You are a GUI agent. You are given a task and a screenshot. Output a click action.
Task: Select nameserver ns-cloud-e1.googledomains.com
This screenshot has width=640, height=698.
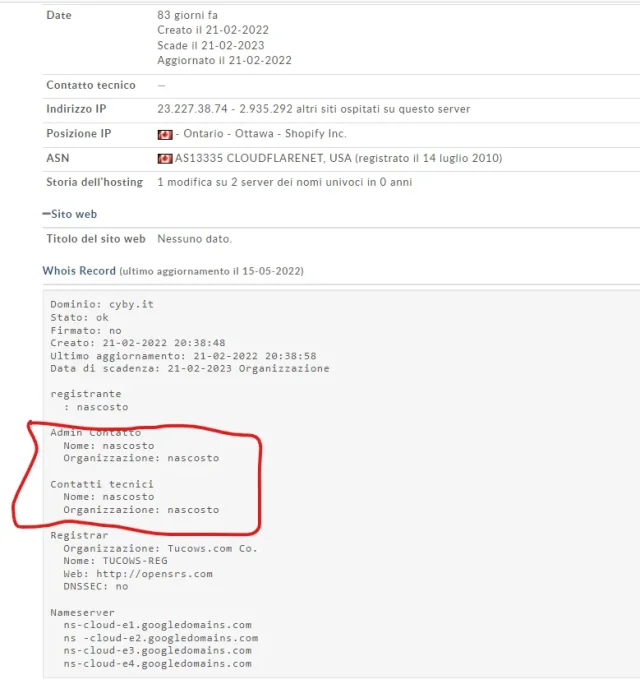coord(157,625)
